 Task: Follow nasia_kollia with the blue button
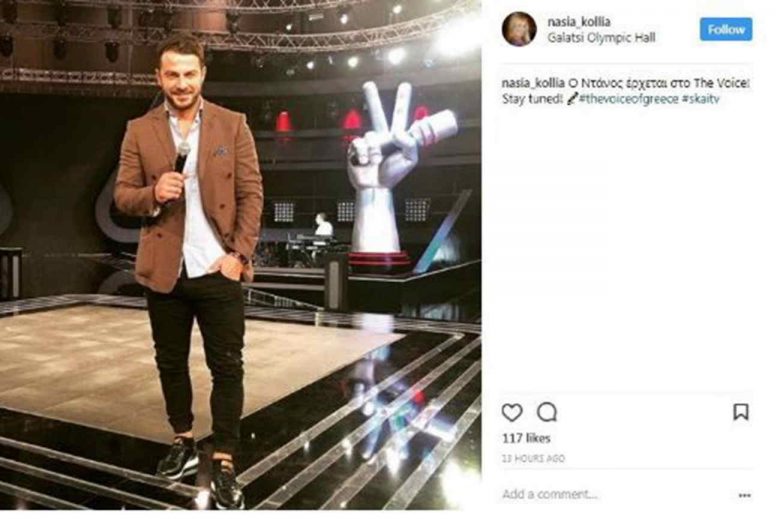pyautogui.click(x=726, y=29)
